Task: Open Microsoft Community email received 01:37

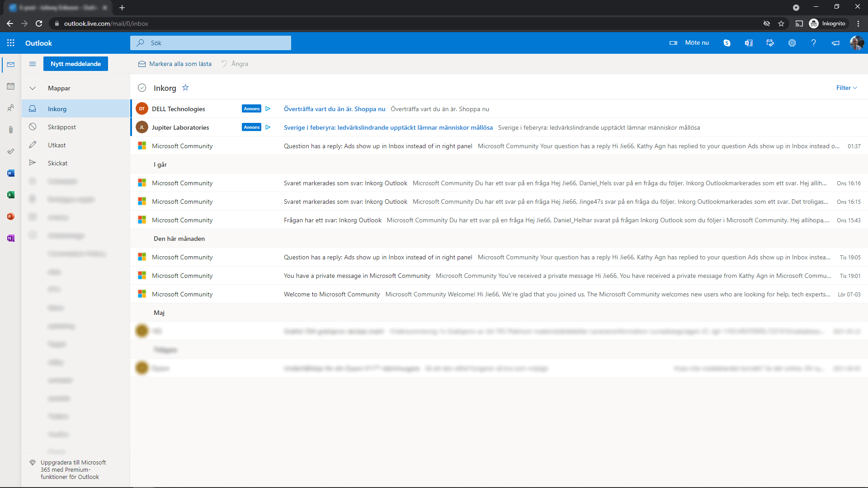Action: [x=499, y=146]
